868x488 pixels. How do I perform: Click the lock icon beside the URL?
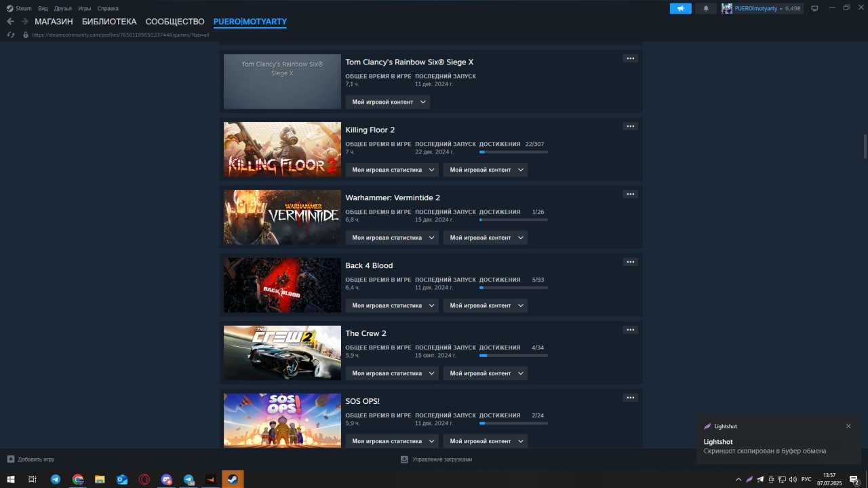pos(26,35)
